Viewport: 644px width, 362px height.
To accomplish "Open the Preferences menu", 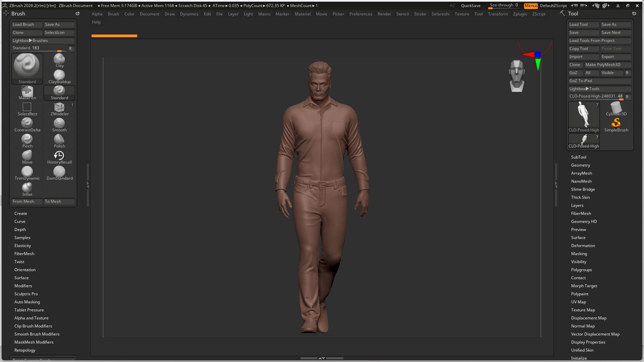I will tap(361, 14).
